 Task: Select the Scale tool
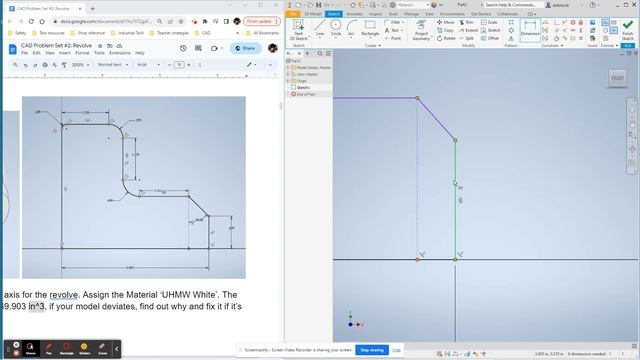pos(489,22)
